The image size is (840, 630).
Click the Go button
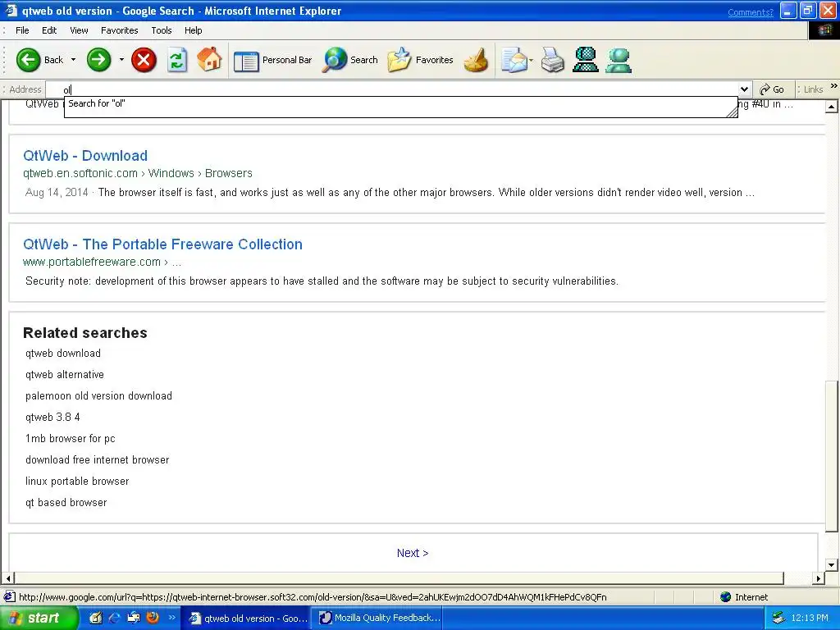tap(772, 89)
